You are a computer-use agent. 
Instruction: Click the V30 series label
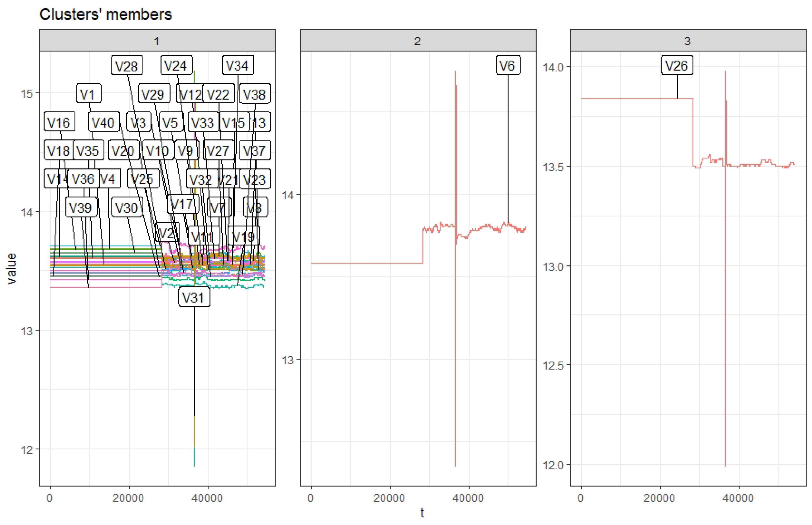pyautogui.click(x=127, y=207)
